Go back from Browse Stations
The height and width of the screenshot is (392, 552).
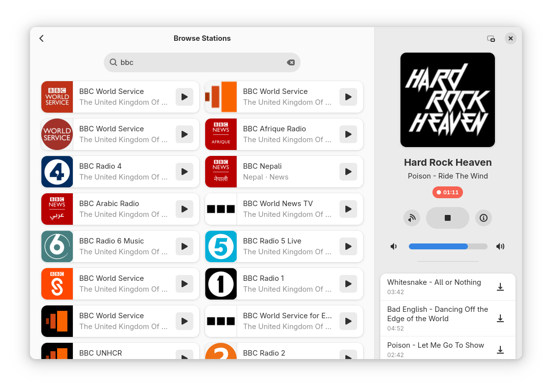point(42,38)
